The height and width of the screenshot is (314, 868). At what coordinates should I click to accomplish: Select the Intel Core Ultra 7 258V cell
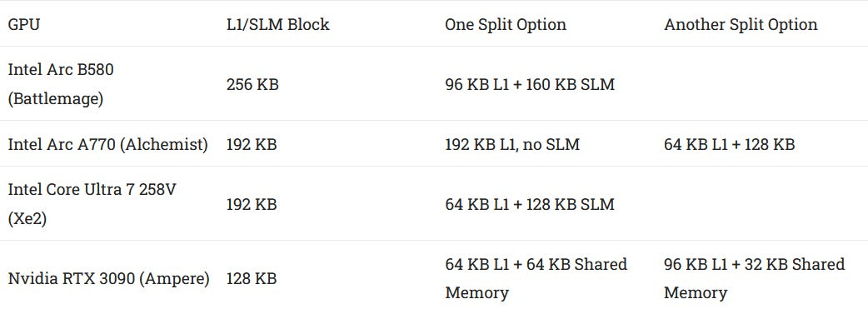click(x=92, y=204)
